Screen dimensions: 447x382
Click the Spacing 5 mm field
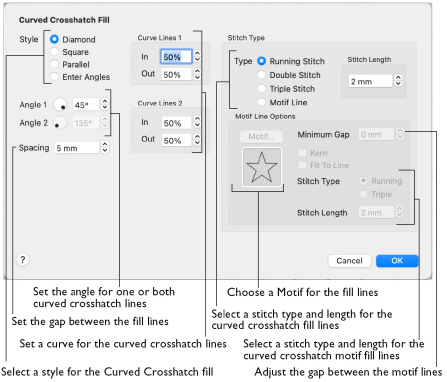pos(77,148)
